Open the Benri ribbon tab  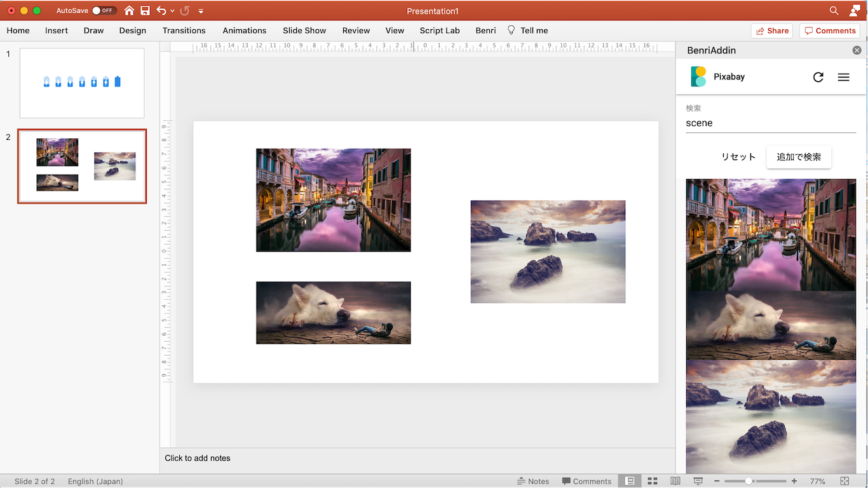(485, 30)
